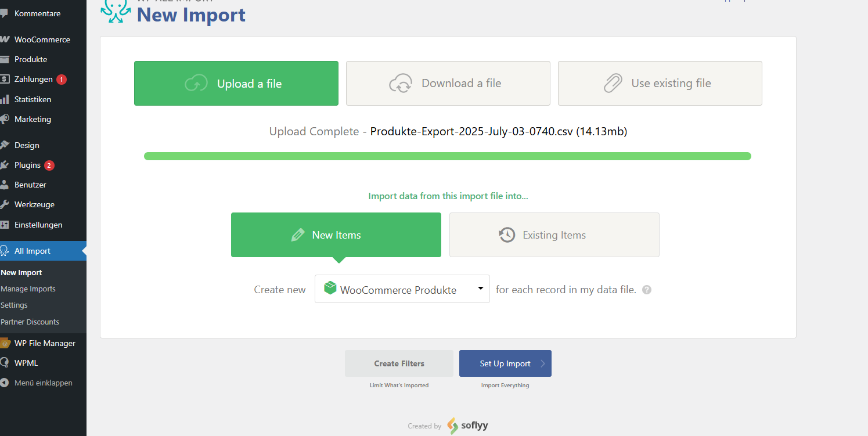Click the Marketing megaphone icon
The image size is (868, 436).
pos(5,119)
